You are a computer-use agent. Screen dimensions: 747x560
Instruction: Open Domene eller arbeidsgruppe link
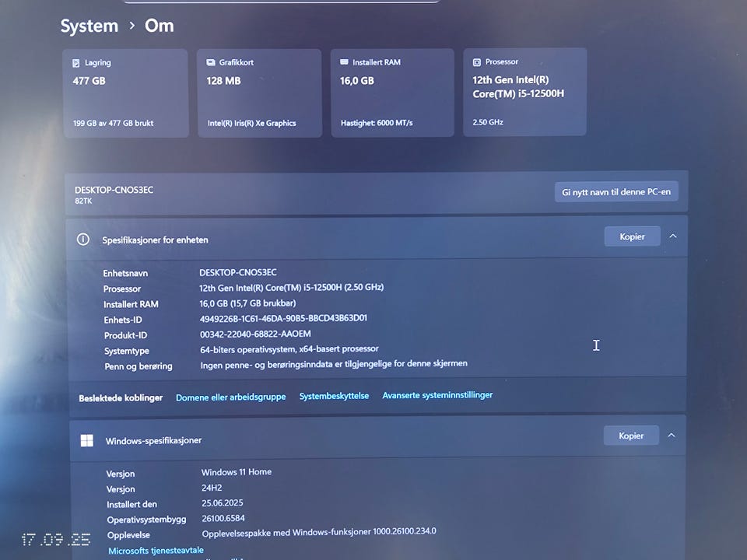tap(230, 397)
